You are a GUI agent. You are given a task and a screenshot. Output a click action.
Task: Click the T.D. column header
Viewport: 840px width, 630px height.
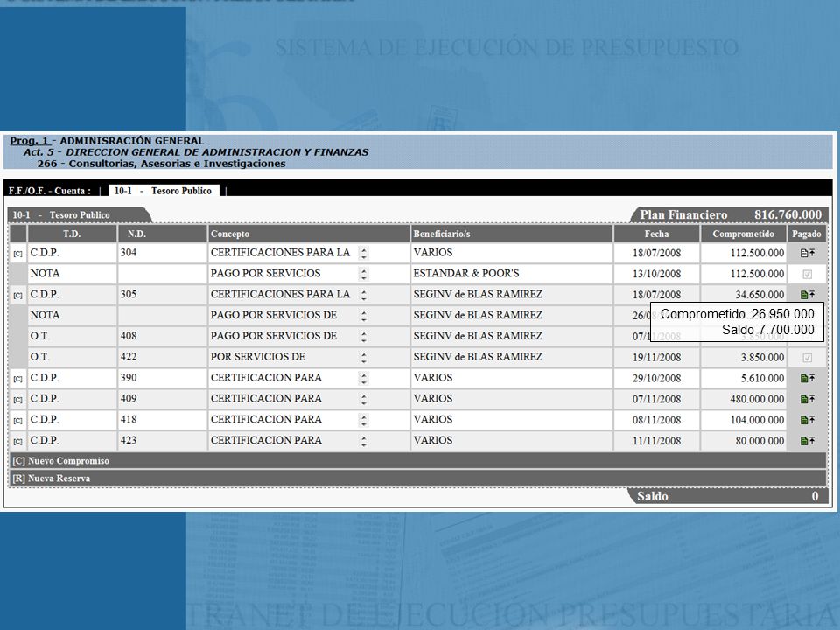coord(72,234)
